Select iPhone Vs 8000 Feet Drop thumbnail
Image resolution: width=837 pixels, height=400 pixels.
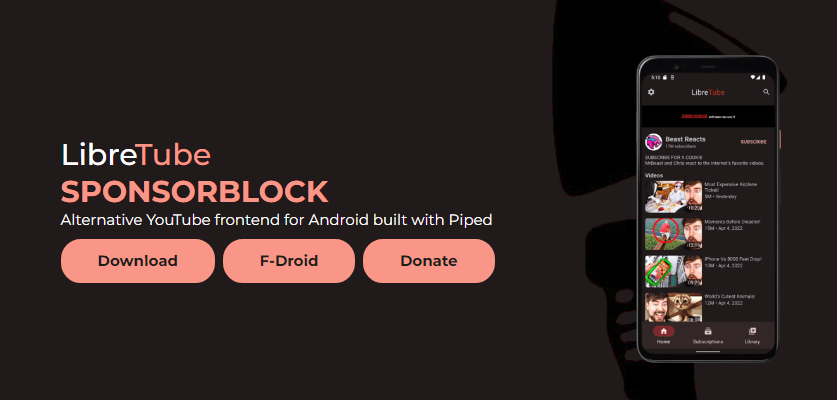click(673, 271)
